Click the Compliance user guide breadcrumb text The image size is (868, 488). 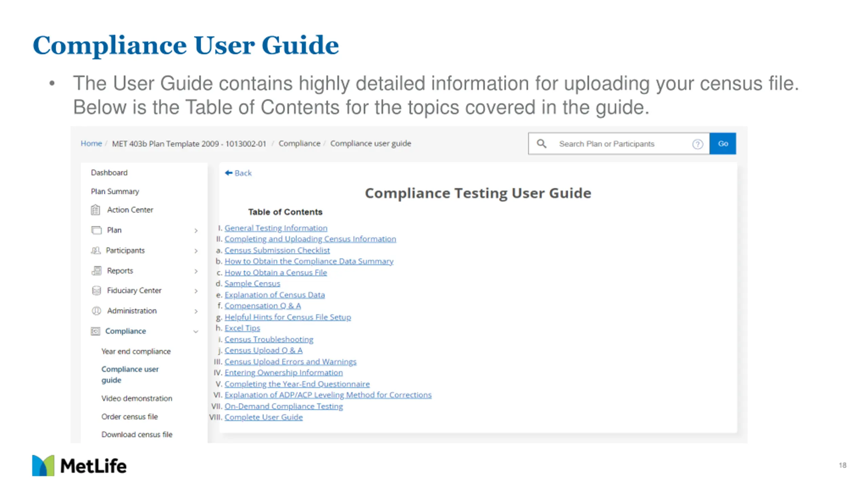tap(371, 144)
